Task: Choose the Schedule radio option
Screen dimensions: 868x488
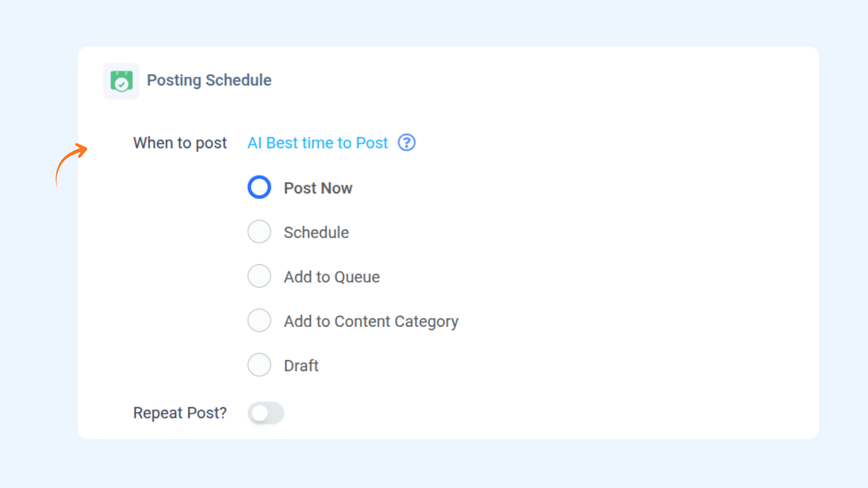Action: pyautogui.click(x=259, y=232)
